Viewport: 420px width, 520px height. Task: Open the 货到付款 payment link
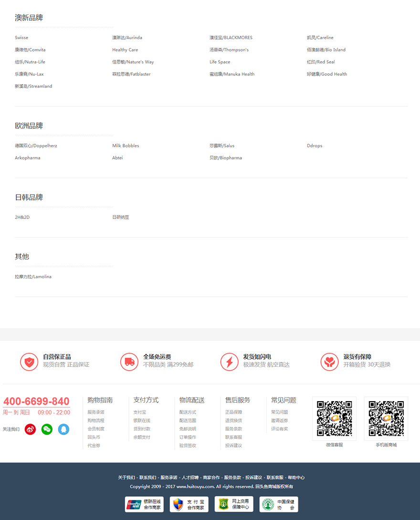(142, 429)
